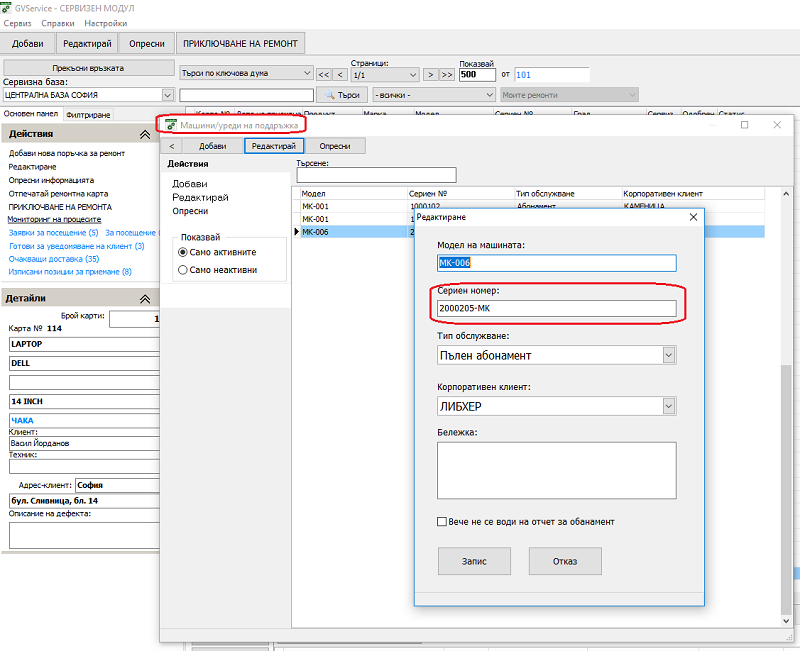
Task: Go to previous page with < button
Action: [340, 75]
